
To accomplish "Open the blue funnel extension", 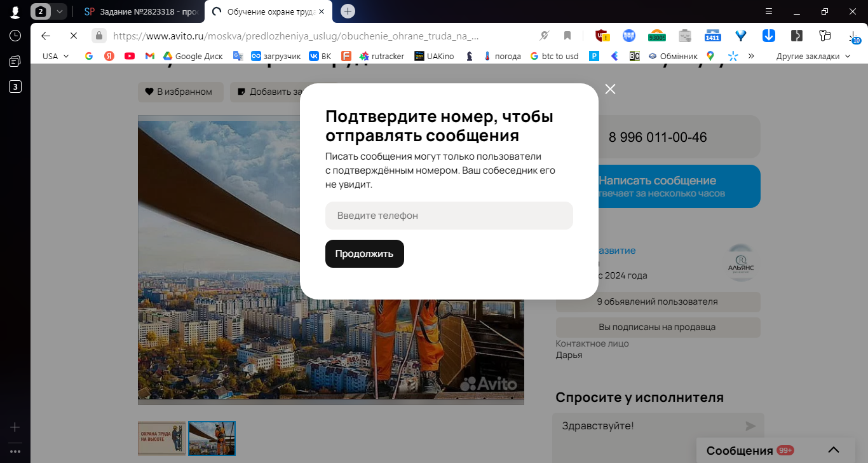I will 740,36.
